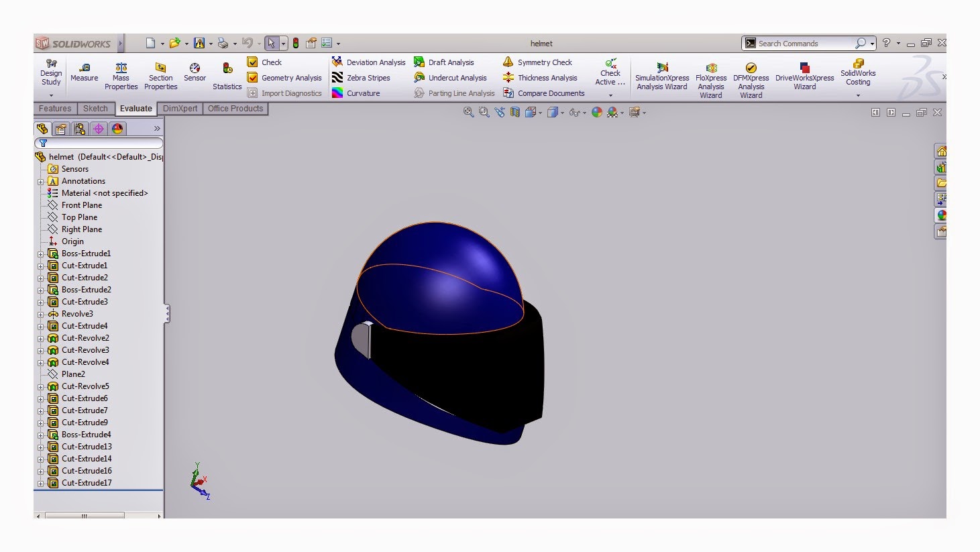The image size is (980, 552).
Task: Switch to the Features tab
Action: 54,108
